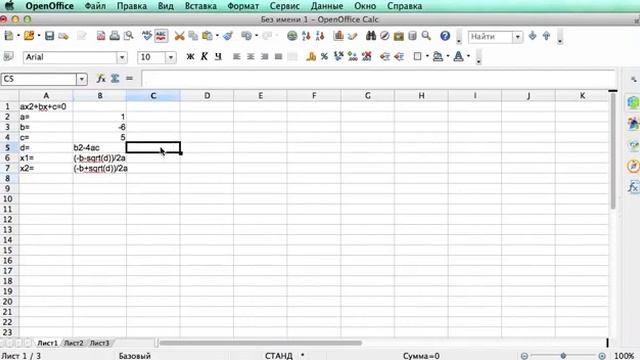Click in the Найти search field

point(490,37)
